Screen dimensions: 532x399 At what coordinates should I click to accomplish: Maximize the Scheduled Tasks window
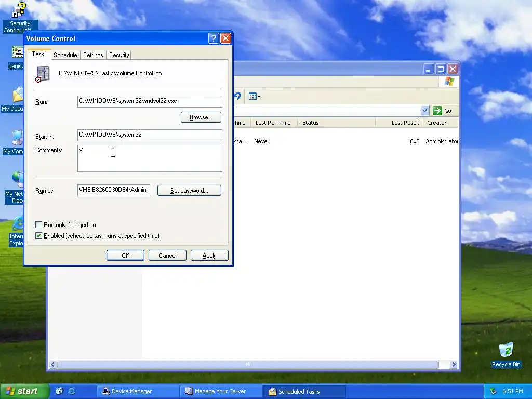click(x=441, y=69)
